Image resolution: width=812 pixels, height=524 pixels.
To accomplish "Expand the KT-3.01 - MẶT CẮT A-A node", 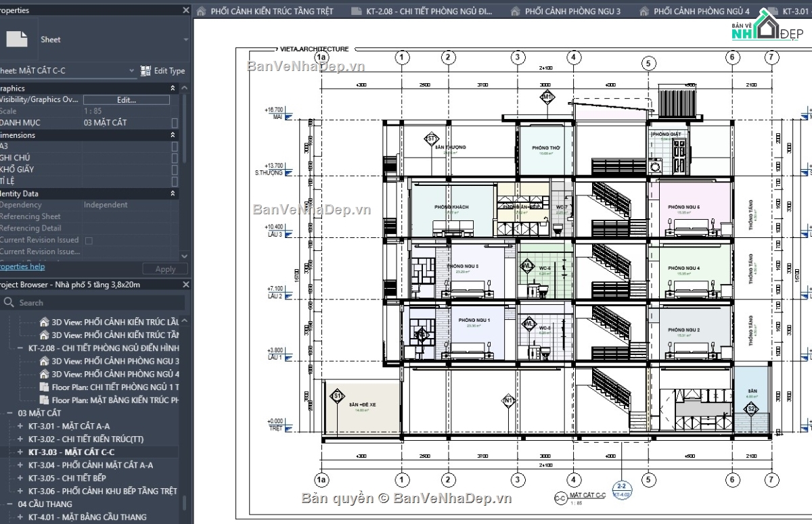I will tap(20, 426).
